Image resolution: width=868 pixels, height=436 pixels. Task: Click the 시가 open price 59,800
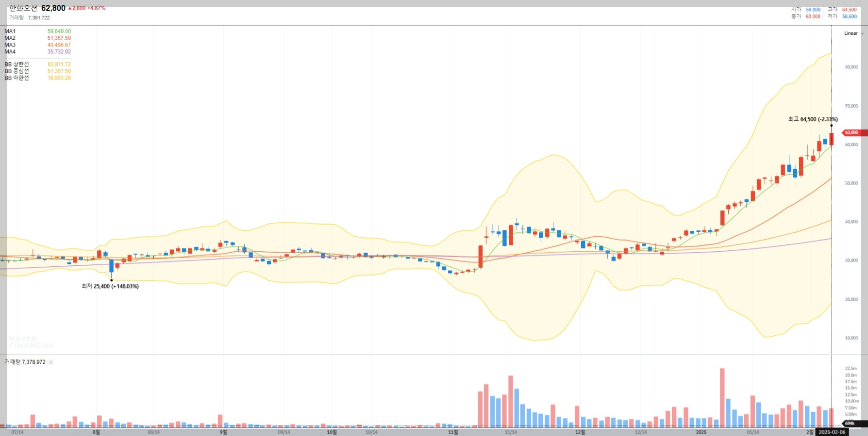pos(813,10)
